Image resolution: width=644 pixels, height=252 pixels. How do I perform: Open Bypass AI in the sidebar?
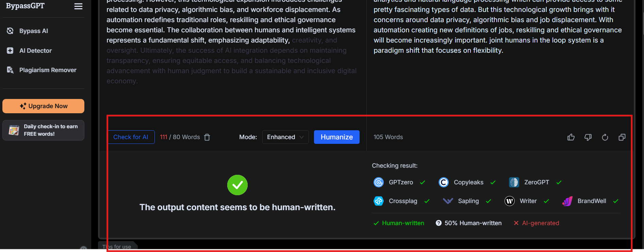(x=33, y=31)
